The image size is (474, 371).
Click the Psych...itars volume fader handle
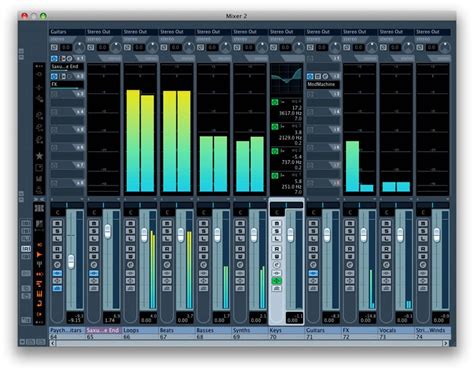(71, 262)
